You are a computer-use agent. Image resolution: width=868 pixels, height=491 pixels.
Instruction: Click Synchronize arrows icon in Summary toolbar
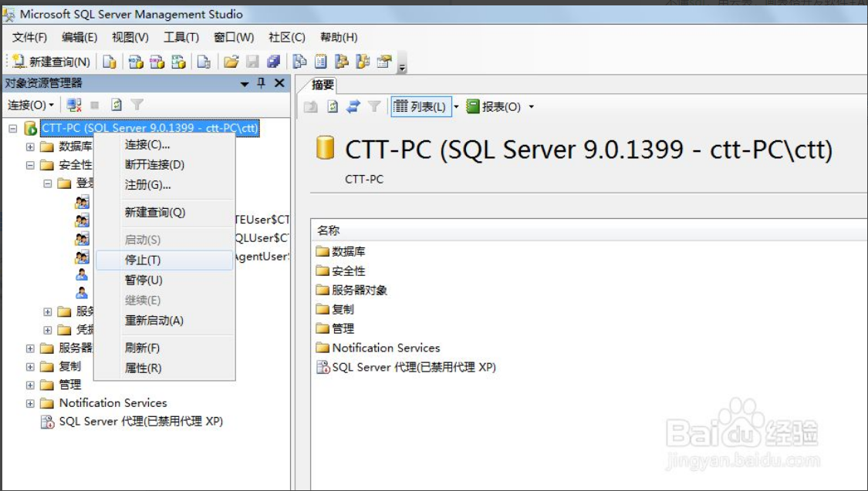(x=353, y=106)
